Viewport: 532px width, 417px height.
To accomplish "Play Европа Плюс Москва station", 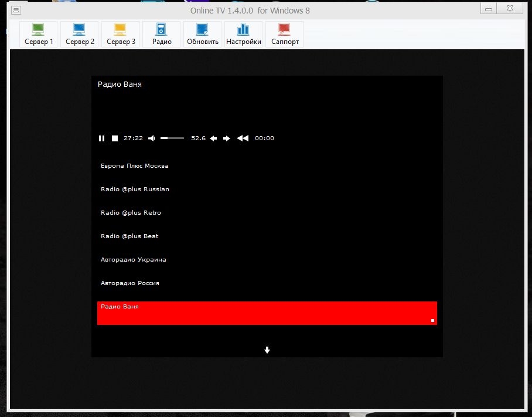I will pos(135,166).
